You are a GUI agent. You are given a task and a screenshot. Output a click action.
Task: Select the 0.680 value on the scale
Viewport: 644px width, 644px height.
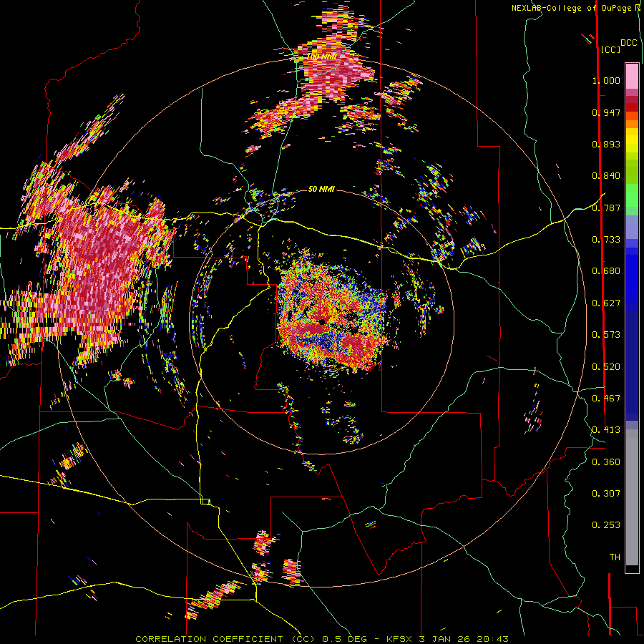(x=606, y=271)
